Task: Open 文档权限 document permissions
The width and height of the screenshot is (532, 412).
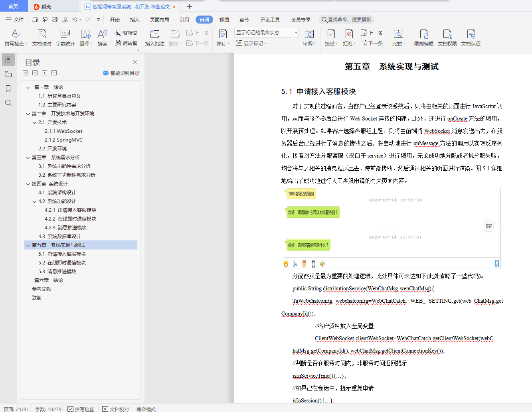Action: click(447, 37)
